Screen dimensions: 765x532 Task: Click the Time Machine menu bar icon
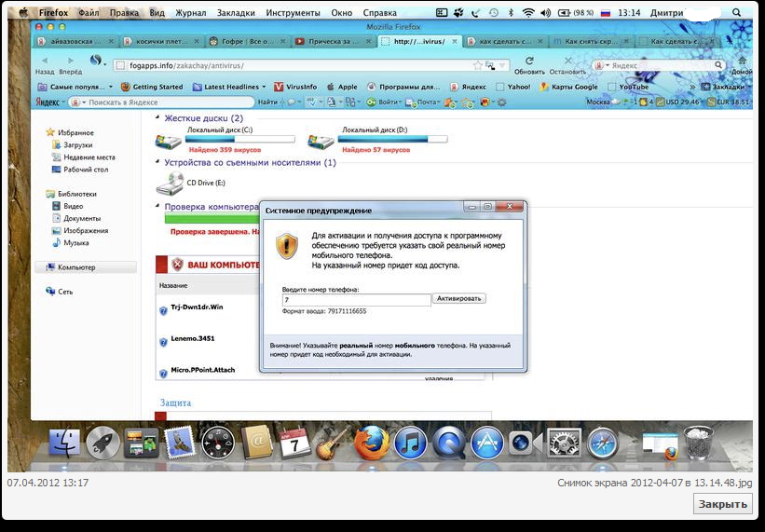pos(494,13)
